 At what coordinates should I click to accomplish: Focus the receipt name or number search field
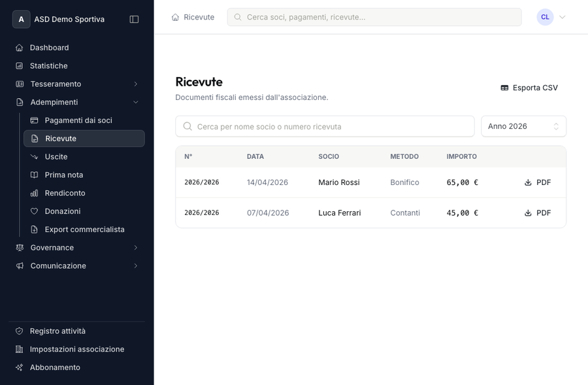pyautogui.click(x=325, y=126)
